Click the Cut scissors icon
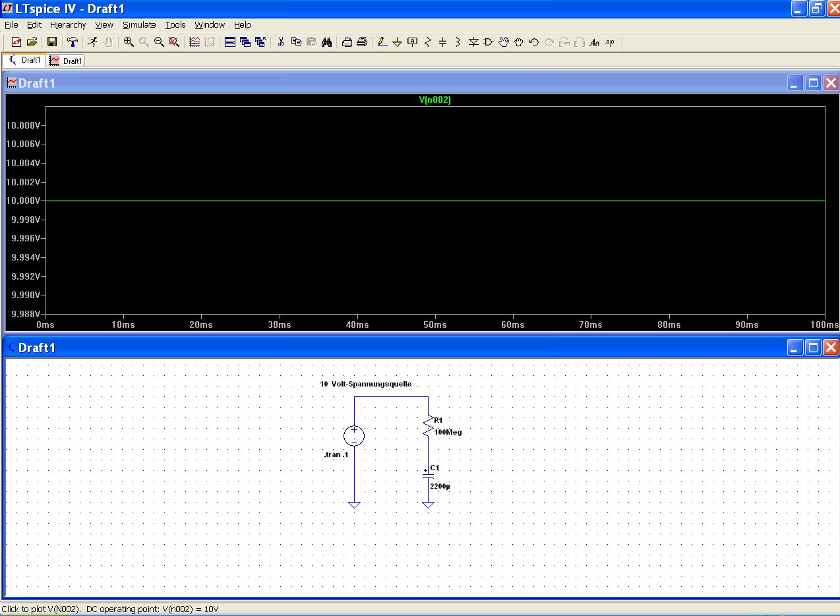The image size is (840, 616). point(281,42)
